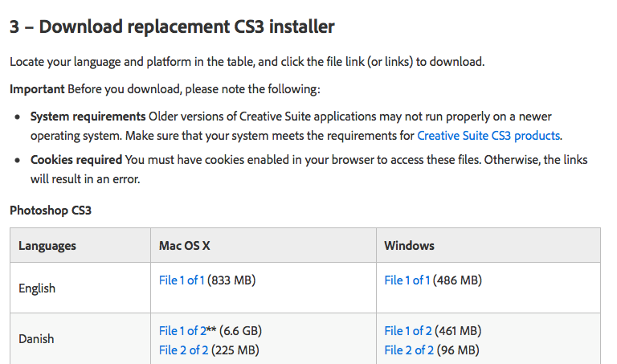Download Danish Windows File 1 of 2
The image size is (617, 364).
pos(408,331)
